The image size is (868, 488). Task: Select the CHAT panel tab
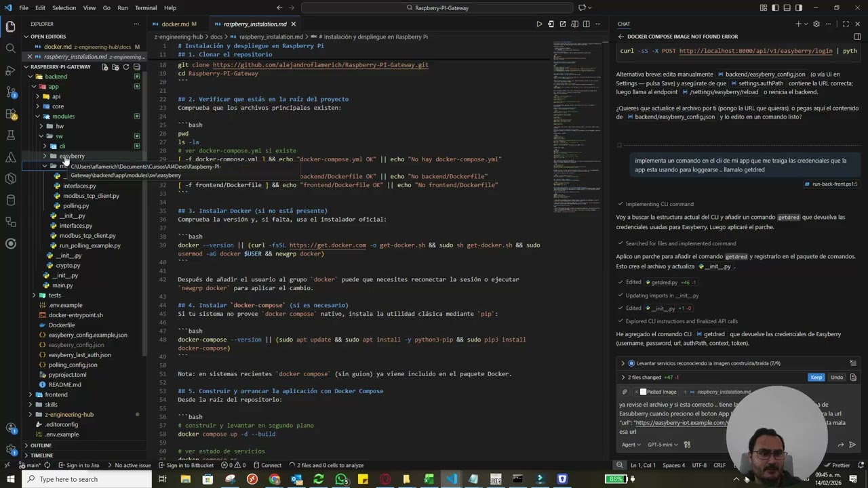click(623, 24)
